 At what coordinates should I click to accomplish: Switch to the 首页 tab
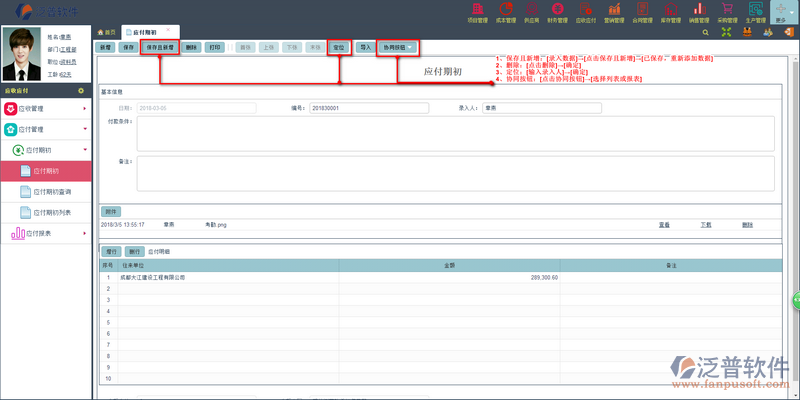106,32
